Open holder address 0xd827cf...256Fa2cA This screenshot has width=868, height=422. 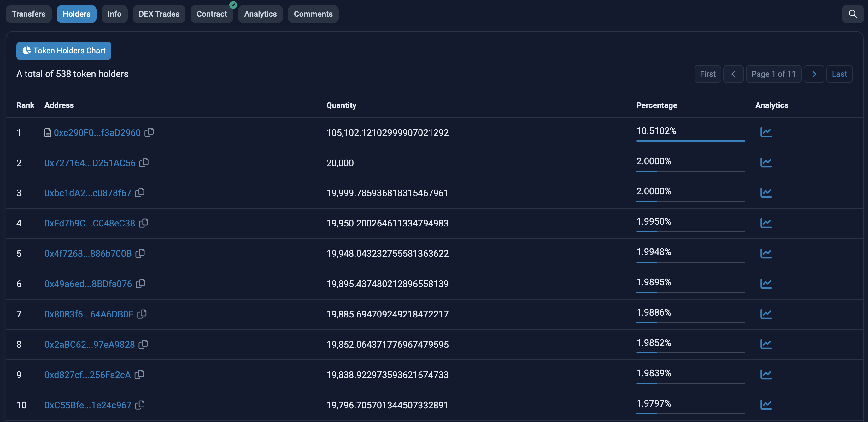point(87,375)
